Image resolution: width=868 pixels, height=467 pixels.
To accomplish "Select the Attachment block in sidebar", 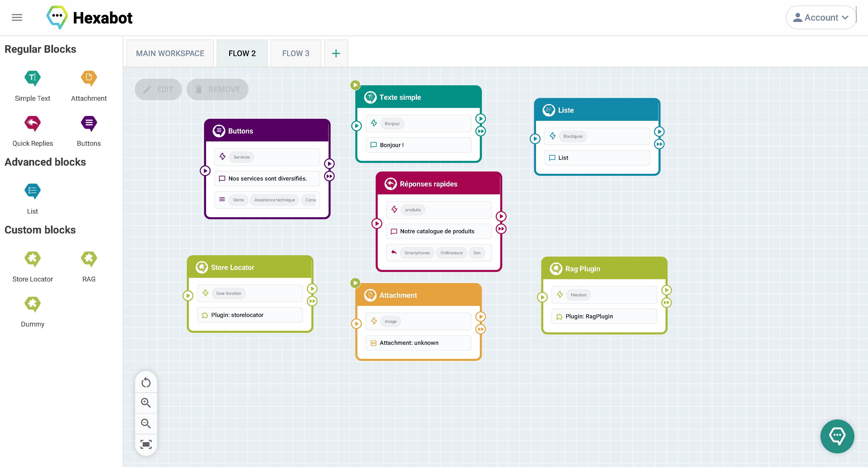I will (89, 78).
